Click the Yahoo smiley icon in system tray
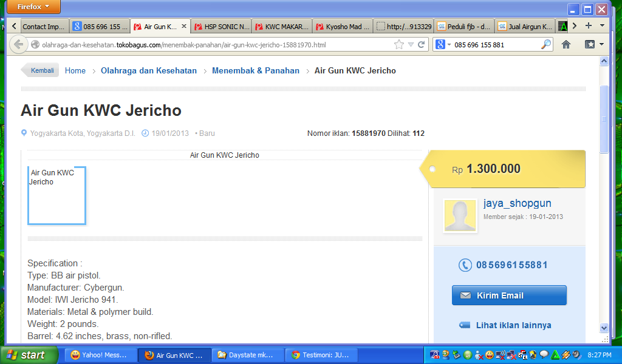The width and height of the screenshot is (622, 364). [x=490, y=355]
